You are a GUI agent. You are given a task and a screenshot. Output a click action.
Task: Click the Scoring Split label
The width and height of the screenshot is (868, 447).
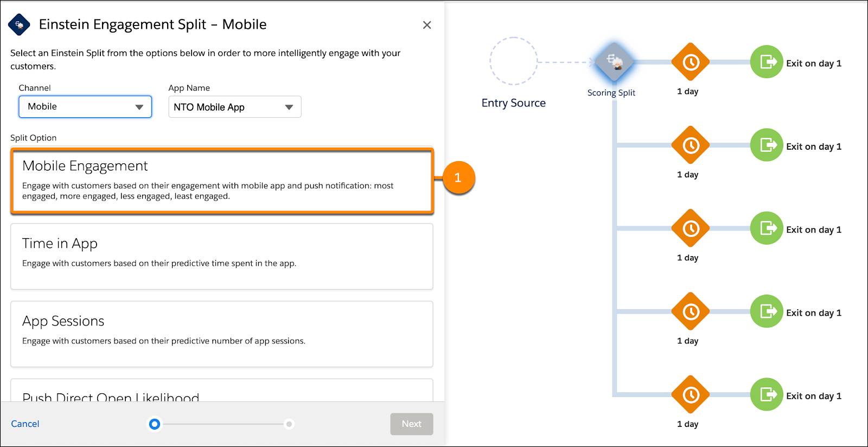(x=611, y=93)
